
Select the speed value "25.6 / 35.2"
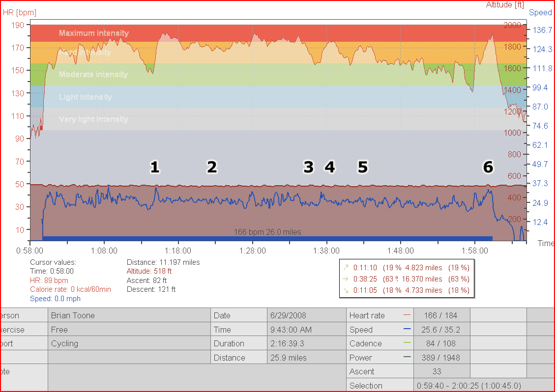442,330
